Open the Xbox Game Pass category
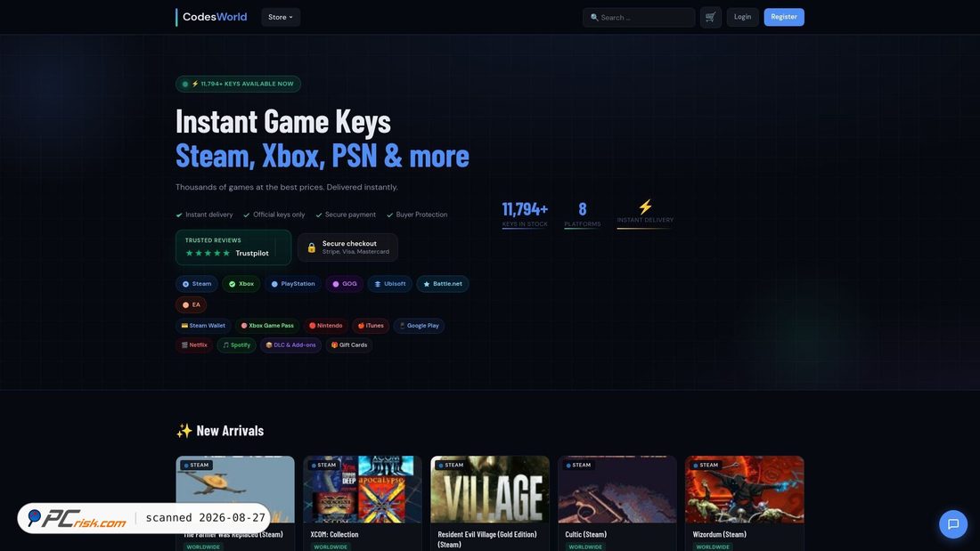 pyautogui.click(x=267, y=326)
